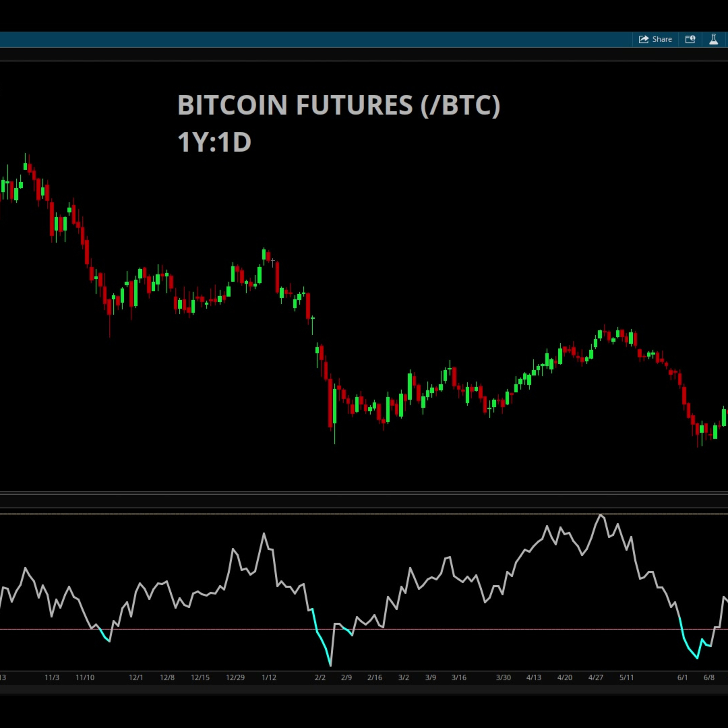Click the 6/8 date label
The width and height of the screenshot is (728, 728).
(x=709, y=678)
